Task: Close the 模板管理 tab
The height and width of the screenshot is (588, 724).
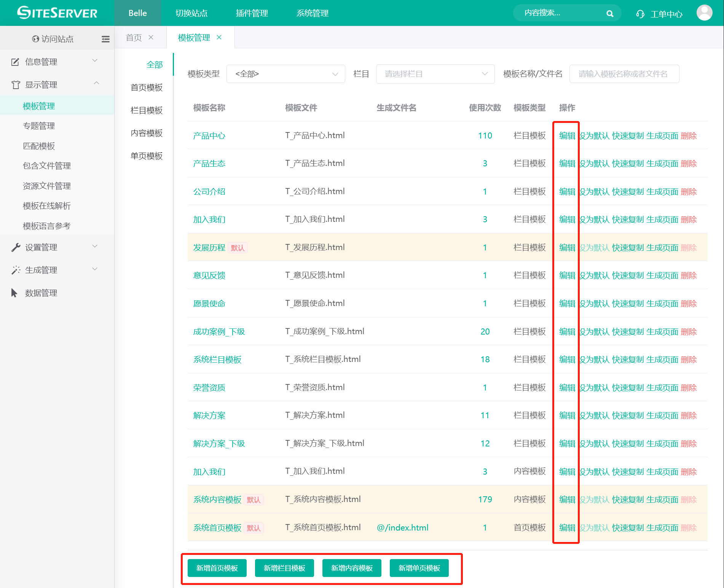Action: click(x=219, y=37)
